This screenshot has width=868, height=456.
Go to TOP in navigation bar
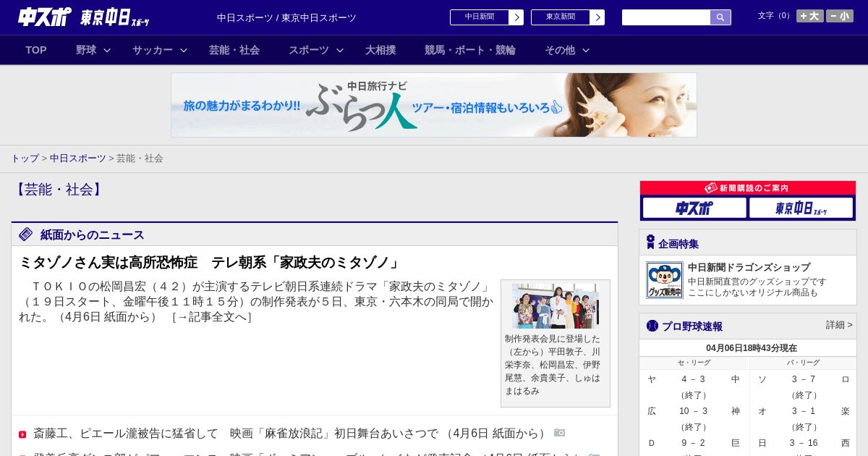(x=36, y=50)
